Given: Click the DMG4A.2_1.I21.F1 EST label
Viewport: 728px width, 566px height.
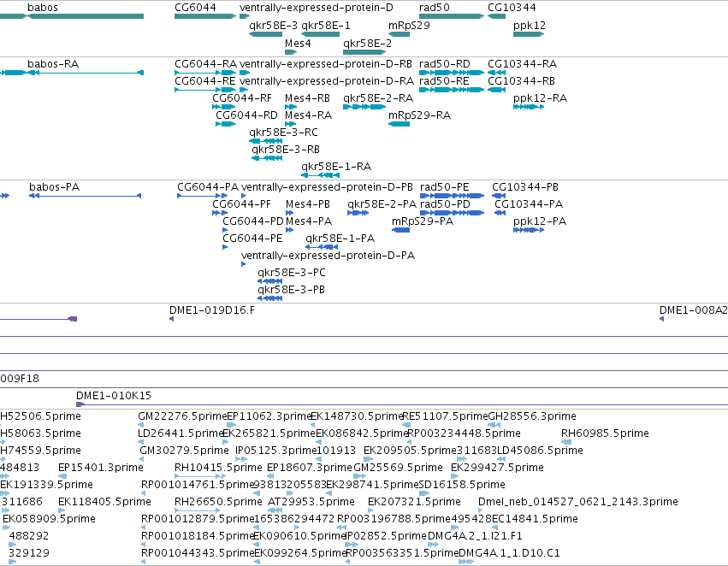Looking at the screenshot, I should click(475, 536).
